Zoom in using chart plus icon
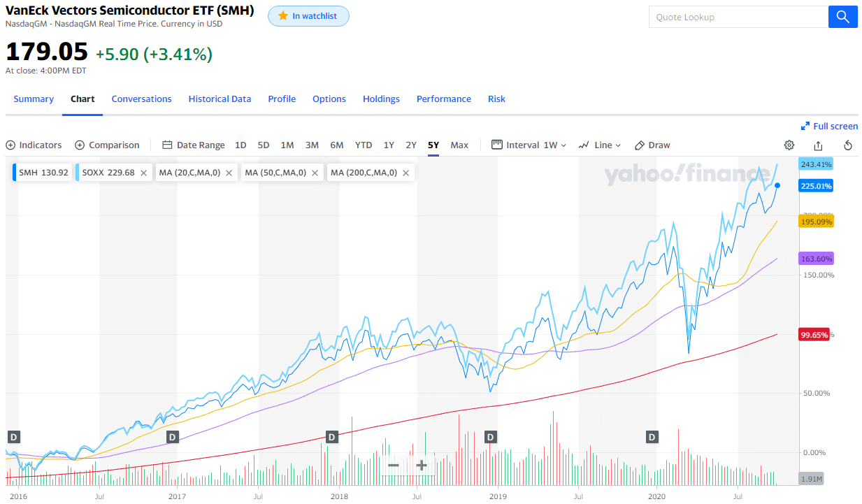Image resolution: width=862 pixels, height=504 pixels. (x=422, y=466)
